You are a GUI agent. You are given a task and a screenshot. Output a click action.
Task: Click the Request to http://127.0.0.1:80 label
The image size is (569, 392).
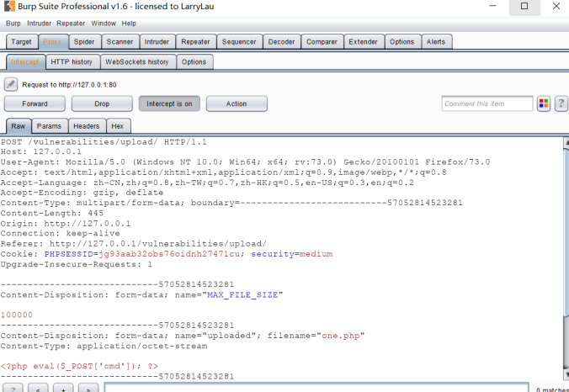click(x=69, y=85)
